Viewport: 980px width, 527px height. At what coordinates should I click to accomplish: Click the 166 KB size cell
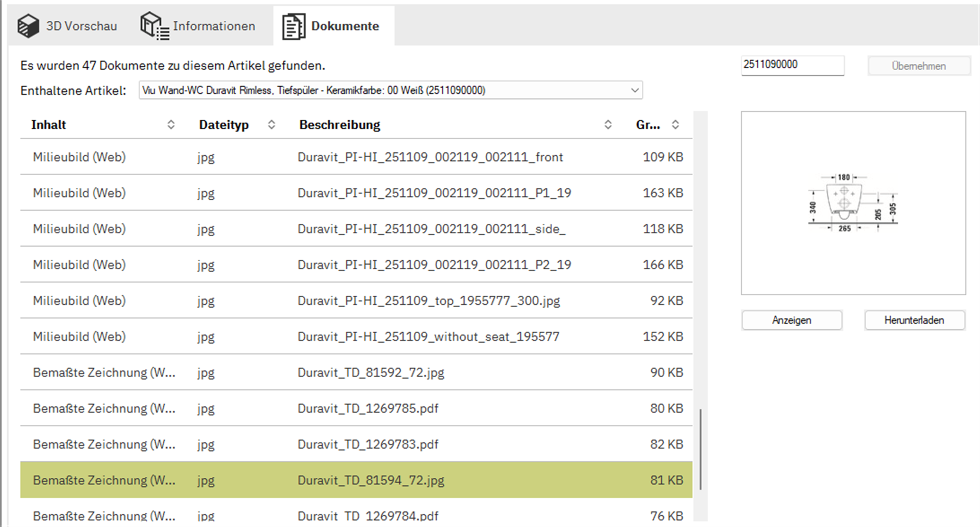click(663, 265)
